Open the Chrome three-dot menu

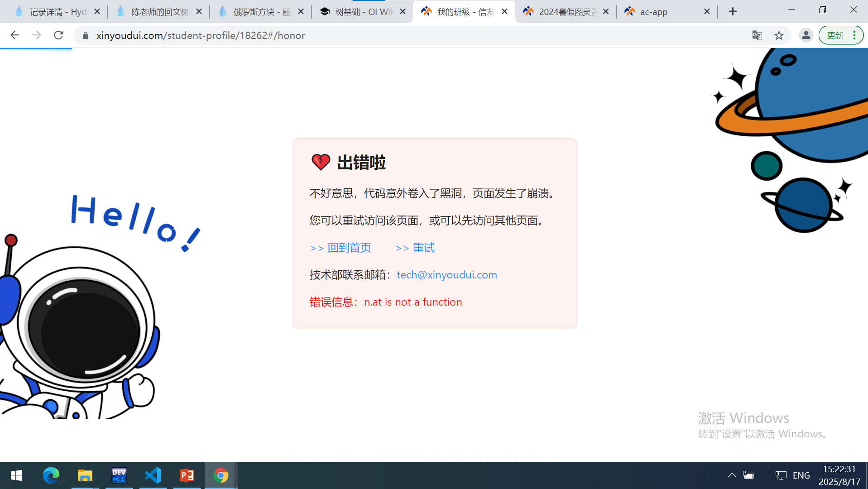pos(854,35)
